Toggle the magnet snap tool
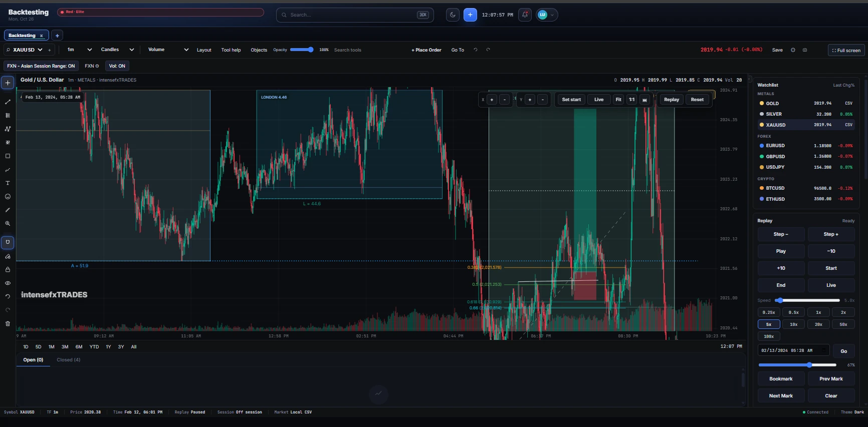868x427 pixels. pos(8,242)
